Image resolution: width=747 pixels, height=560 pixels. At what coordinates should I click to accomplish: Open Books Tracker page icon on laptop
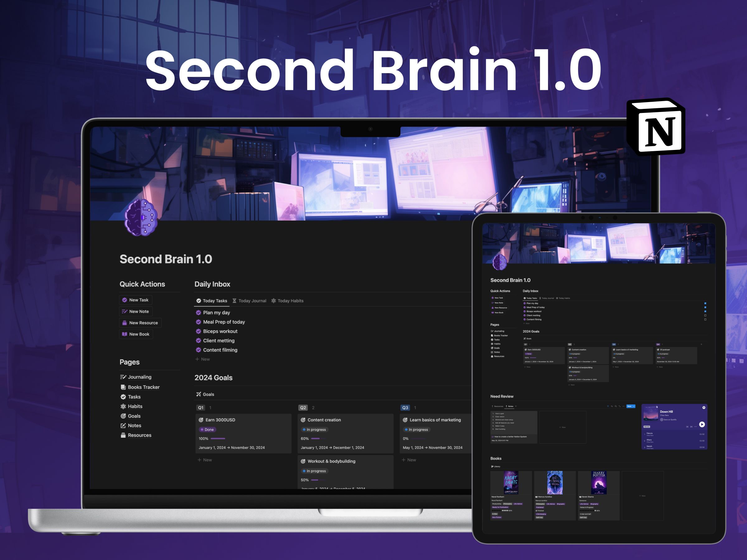click(123, 387)
